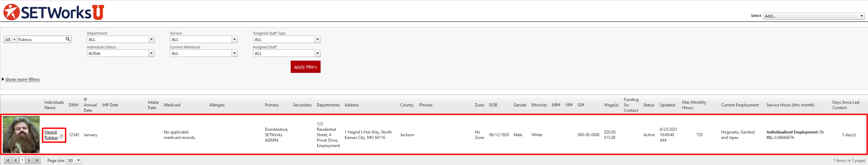Select the Hogwarts, Gambol and Japes cell
868x165 pixels.
[738, 135]
